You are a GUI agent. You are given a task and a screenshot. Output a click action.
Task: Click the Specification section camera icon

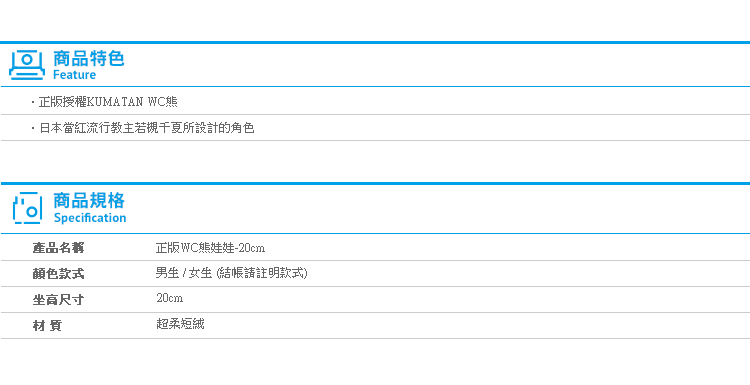(28, 208)
